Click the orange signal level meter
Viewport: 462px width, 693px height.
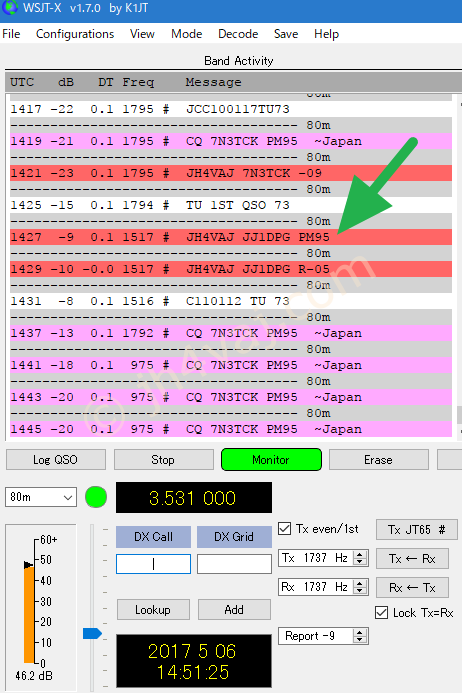pyautogui.click(x=29, y=614)
